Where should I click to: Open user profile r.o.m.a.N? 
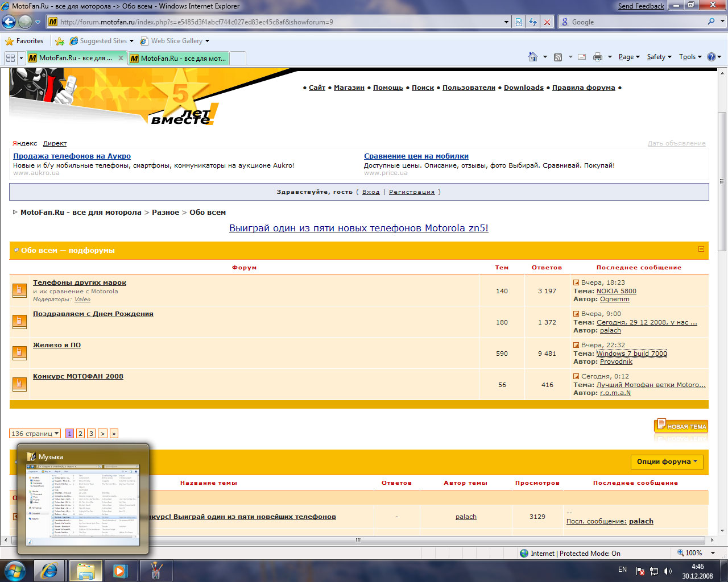615,393
